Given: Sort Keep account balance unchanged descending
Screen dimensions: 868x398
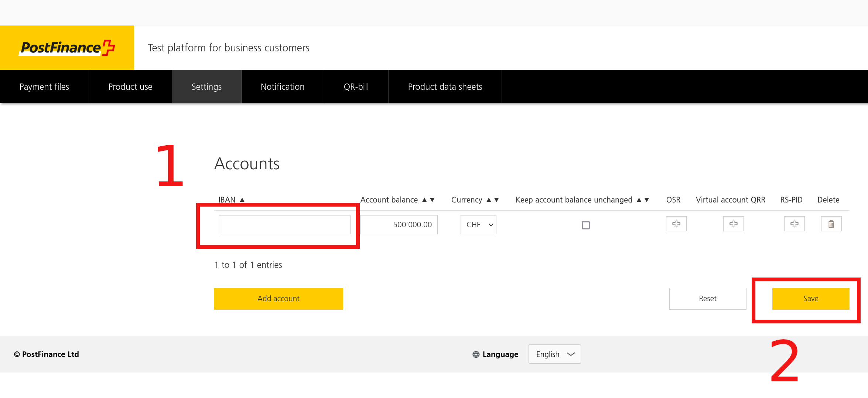Looking at the screenshot, I should point(647,200).
